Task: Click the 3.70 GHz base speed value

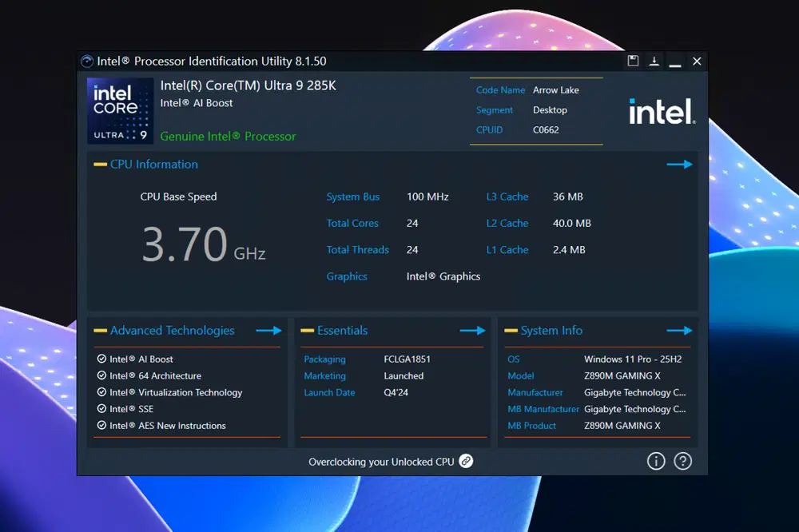Action: point(204,244)
